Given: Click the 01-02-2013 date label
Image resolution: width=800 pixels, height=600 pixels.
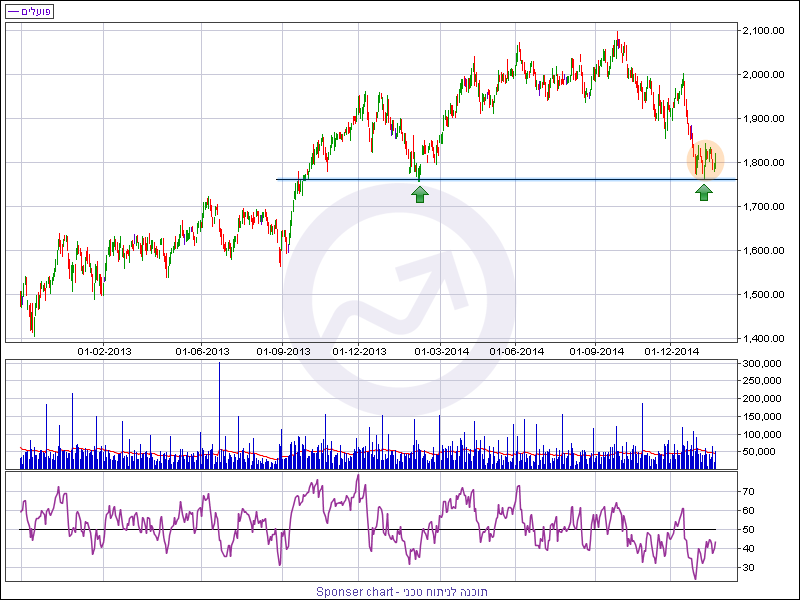Looking at the screenshot, I should tap(105, 351).
